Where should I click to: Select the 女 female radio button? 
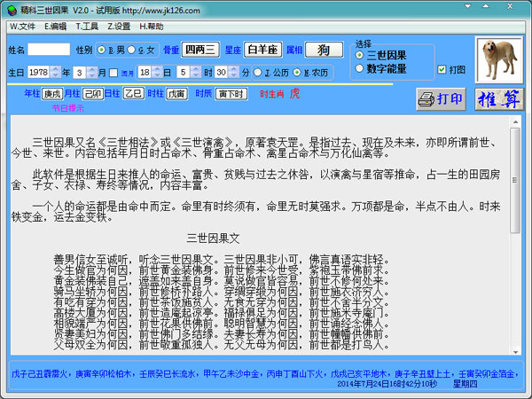click(132, 50)
